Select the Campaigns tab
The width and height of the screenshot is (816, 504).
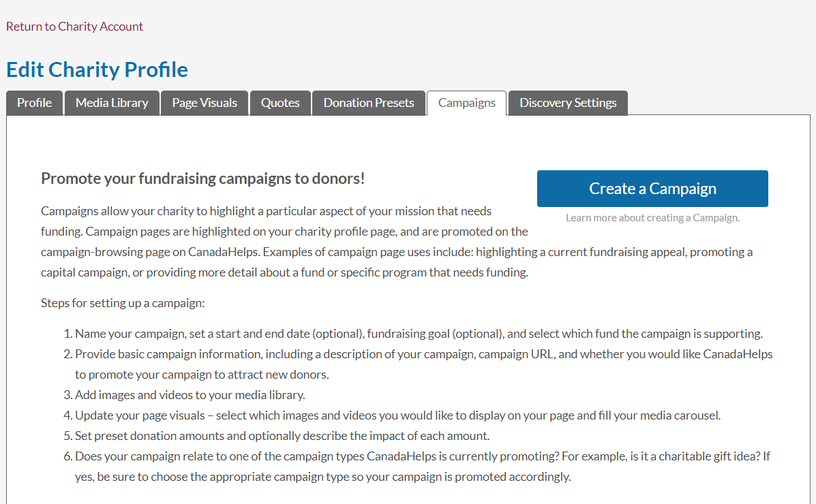[x=467, y=103]
